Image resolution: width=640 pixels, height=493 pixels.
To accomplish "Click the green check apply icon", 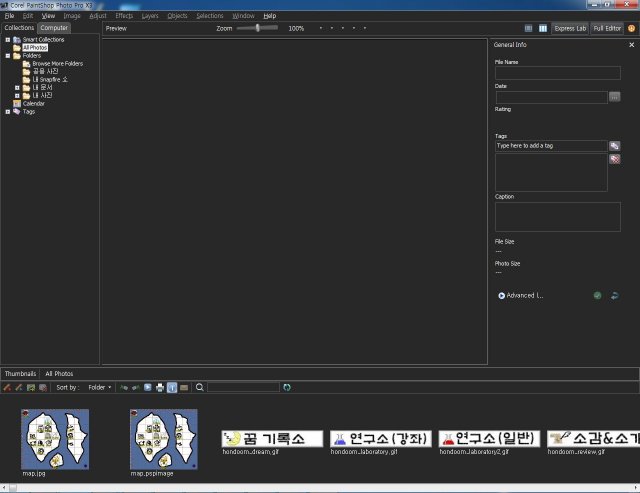I will [597, 295].
